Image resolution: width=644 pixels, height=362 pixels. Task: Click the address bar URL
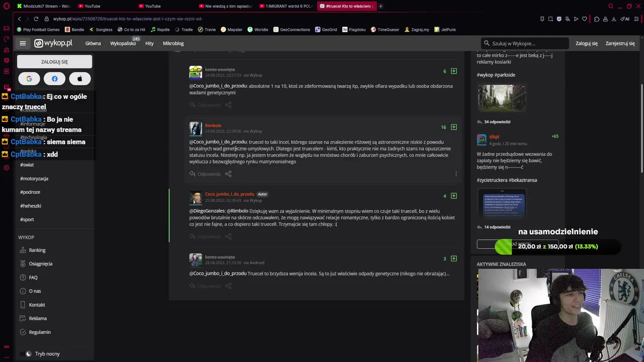pos(128,19)
